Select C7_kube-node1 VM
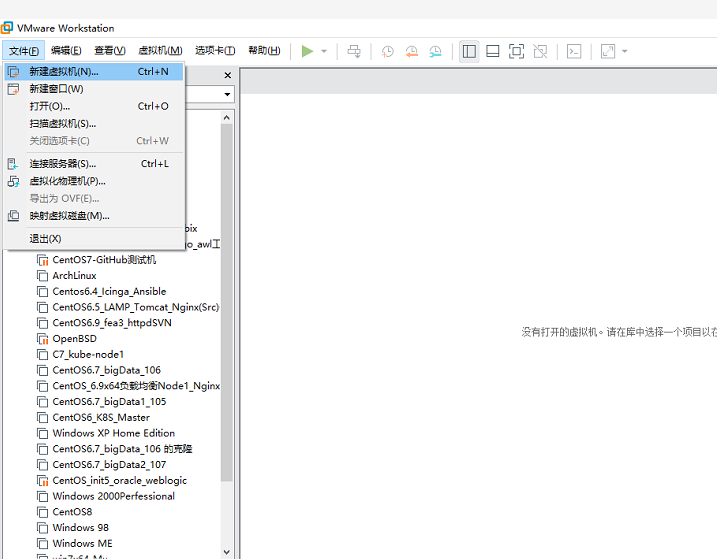717x559 pixels. click(88, 355)
